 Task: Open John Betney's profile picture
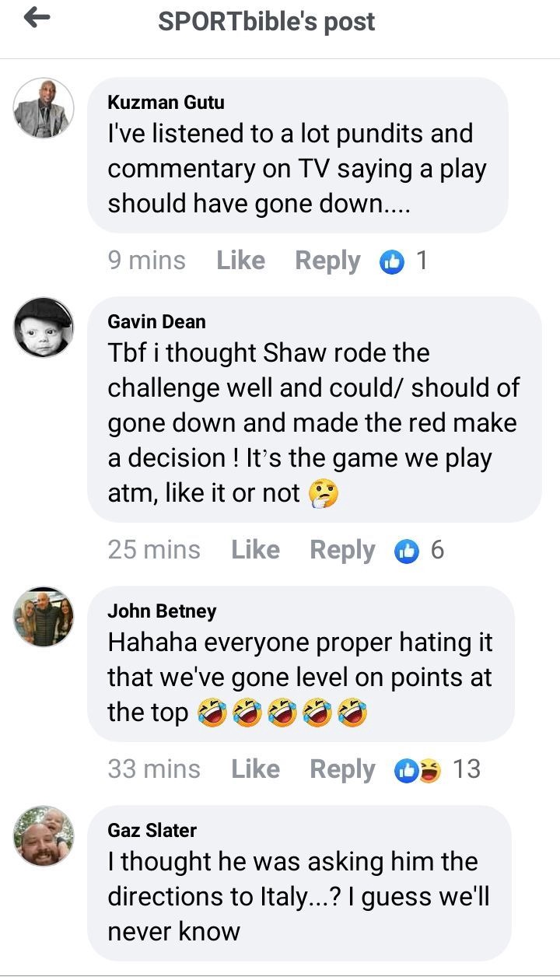point(44,617)
